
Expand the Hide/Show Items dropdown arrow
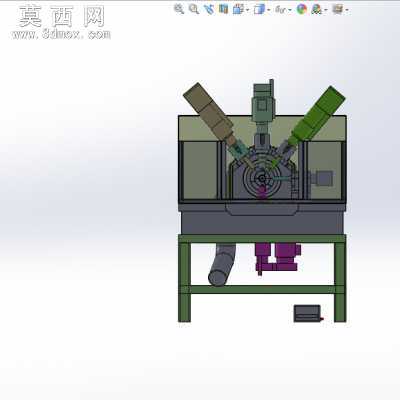290,10
